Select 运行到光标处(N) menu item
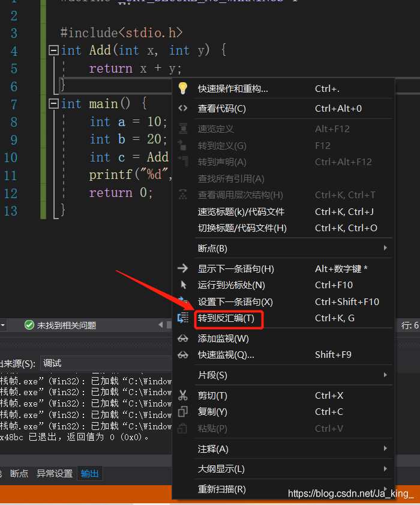 pos(283,285)
